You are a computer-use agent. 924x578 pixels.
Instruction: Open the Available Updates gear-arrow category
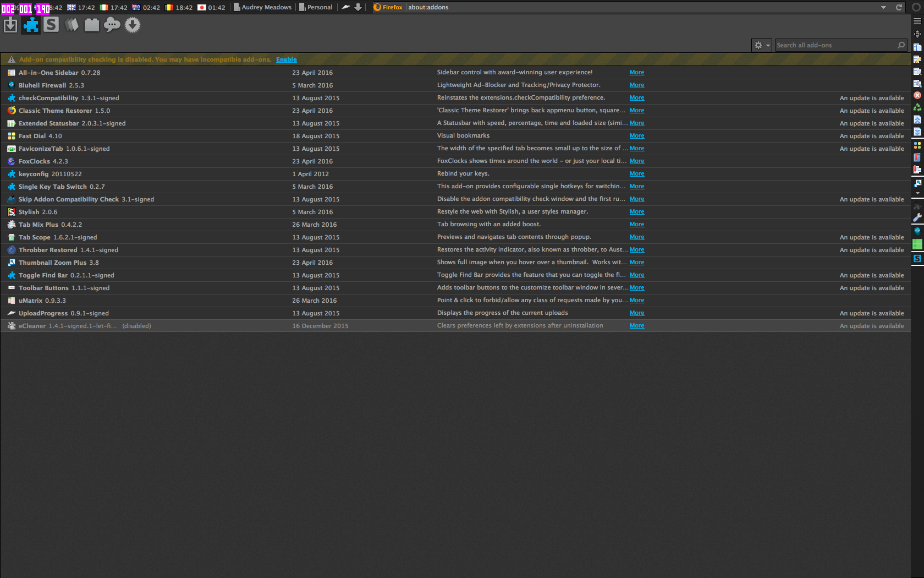133,25
